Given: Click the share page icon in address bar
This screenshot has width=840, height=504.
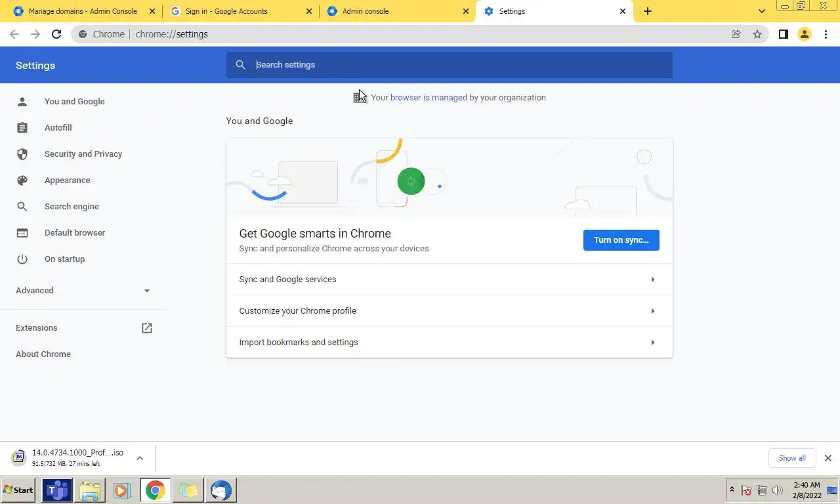Looking at the screenshot, I should pos(736,34).
